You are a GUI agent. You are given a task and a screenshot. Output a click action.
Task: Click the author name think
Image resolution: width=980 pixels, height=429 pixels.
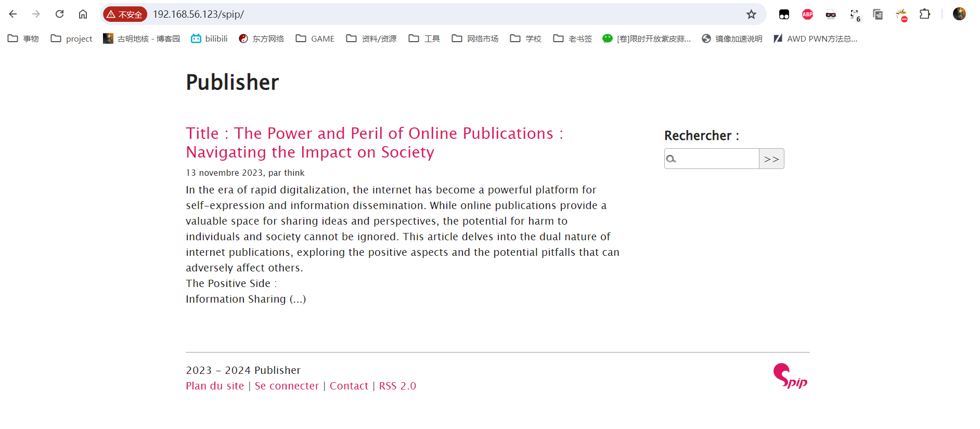tap(294, 173)
